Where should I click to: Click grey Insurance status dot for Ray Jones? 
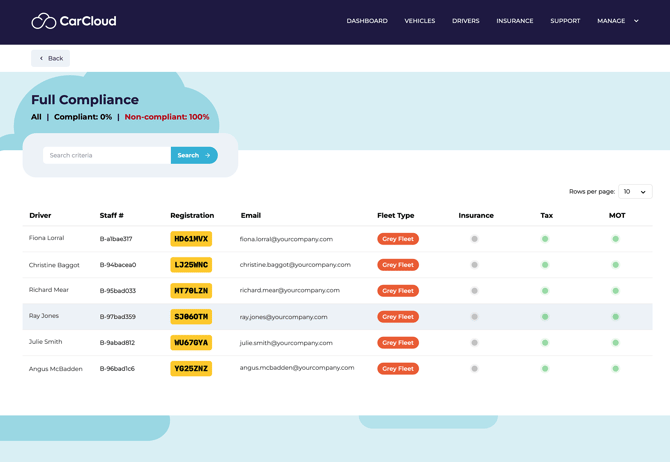[474, 317]
